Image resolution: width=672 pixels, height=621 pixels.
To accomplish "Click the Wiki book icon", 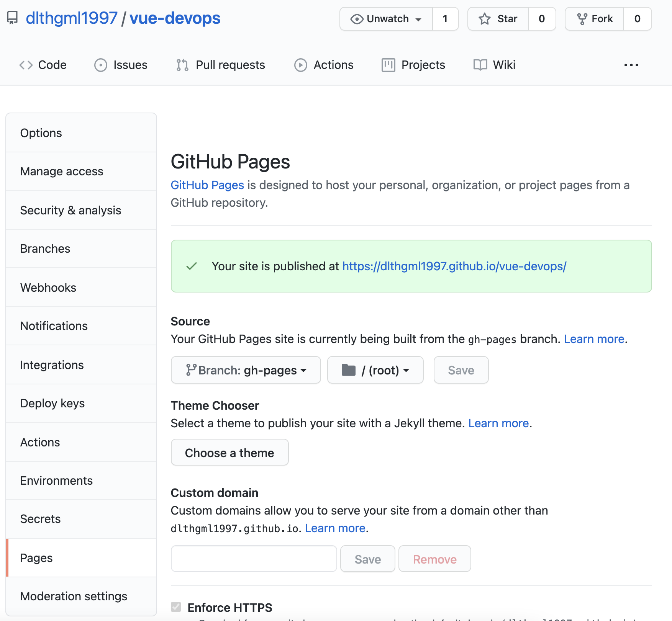I will (x=480, y=65).
